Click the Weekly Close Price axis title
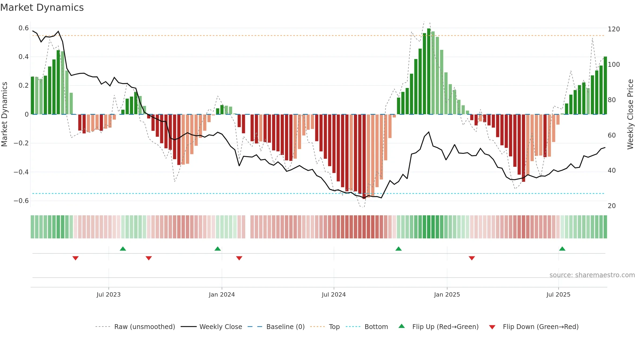This screenshot has height=362, width=644. point(630,114)
